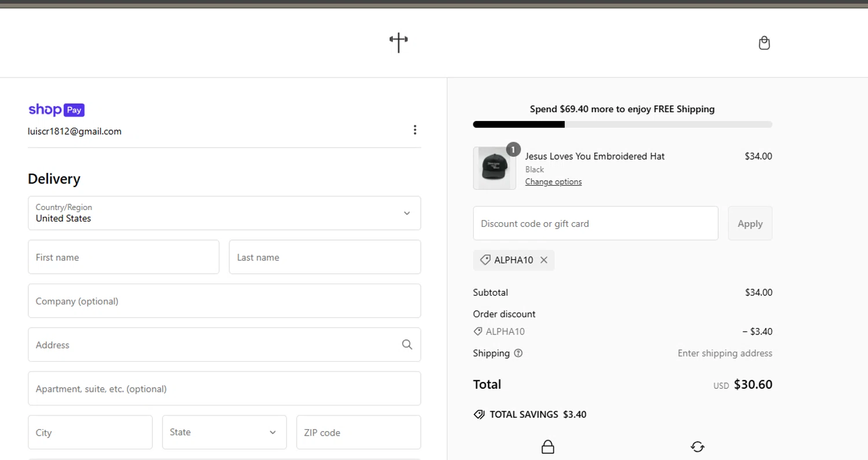Click the tag icon next to Order discount ALPHA10
868x460 pixels.
(478, 332)
